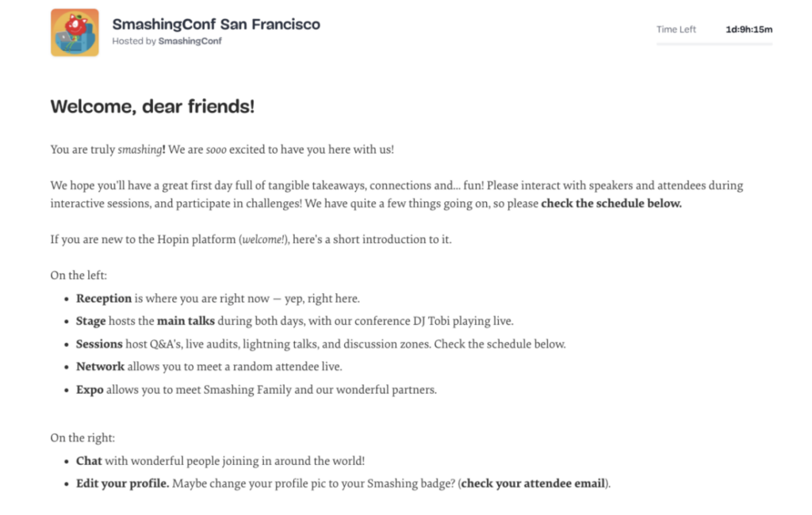Click the bold Network list item

100,367
